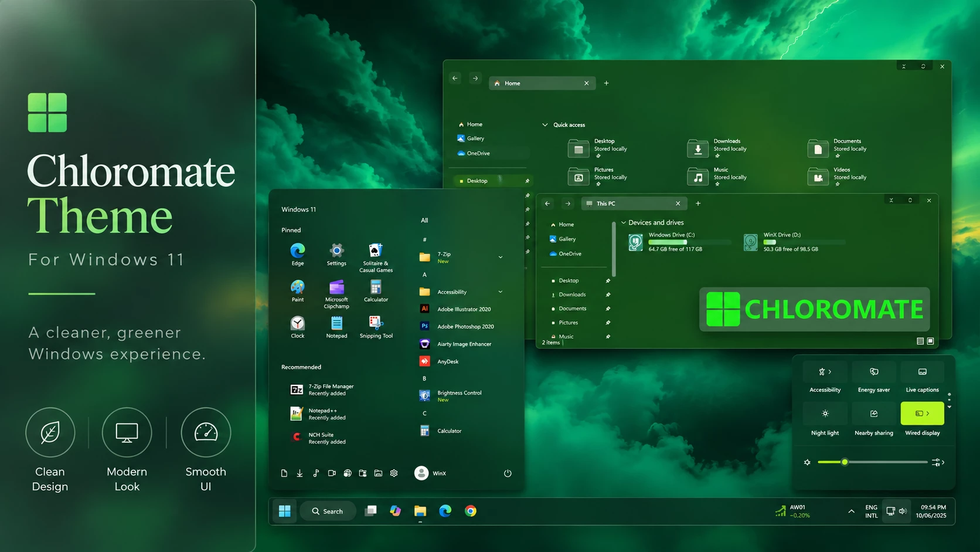Viewport: 980px width, 552px height.
Task: Open AnyDesk from app list
Action: coord(440,361)
